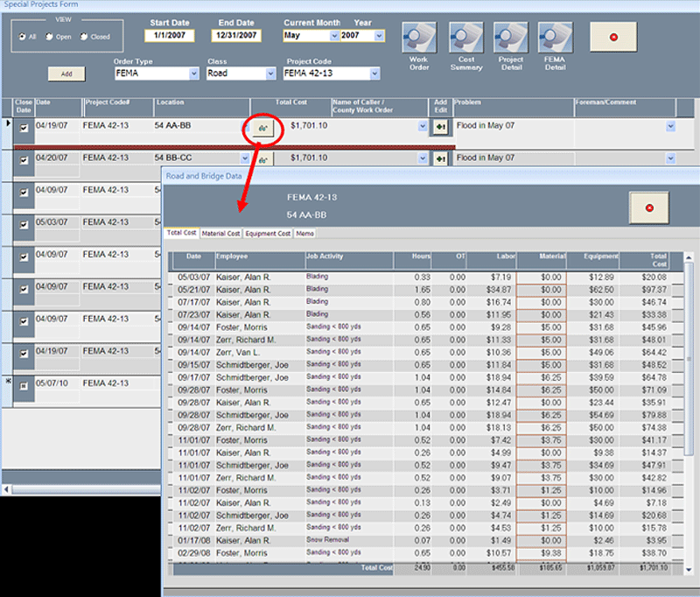Close the Special Projects Form with red-dot button
The height and width of the screenshot is (597, 700).
(x=613, y=37)
